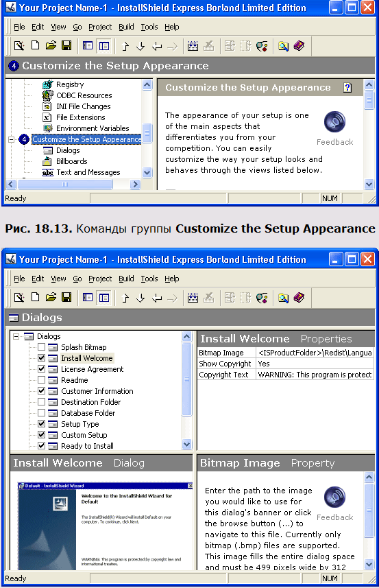Click Open folder icon in Setup Appearance window toolbar
This screenshot has width=379, height=588.
[x=51, y=46]
